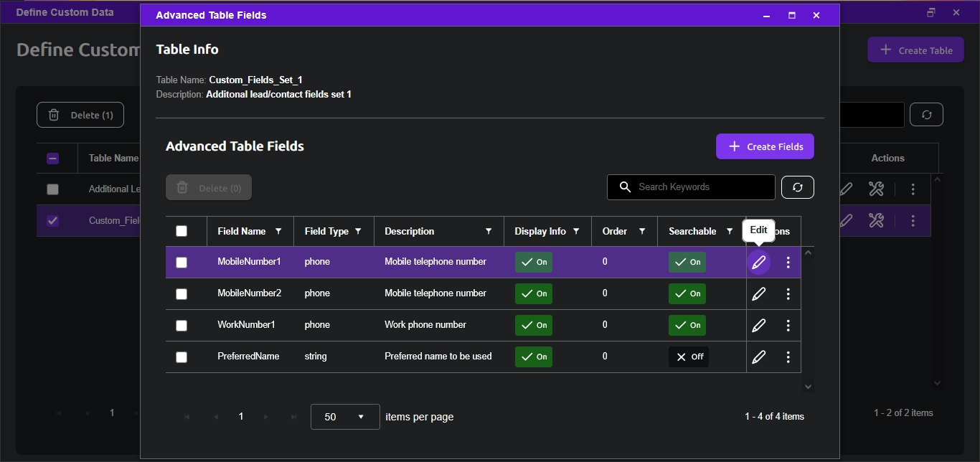Edit Custom_Fiel... table in background window
Viewport: 980px width, 462px height.
(x=847, y=220)
